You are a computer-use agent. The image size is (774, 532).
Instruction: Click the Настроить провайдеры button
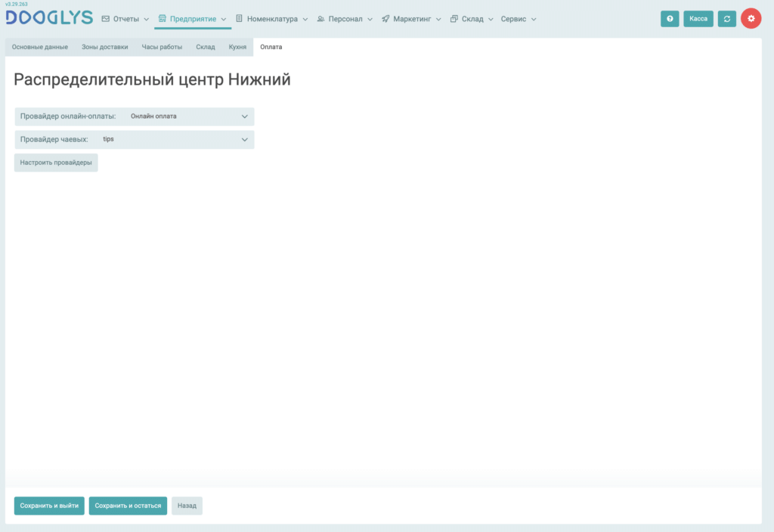click(56, 162)
